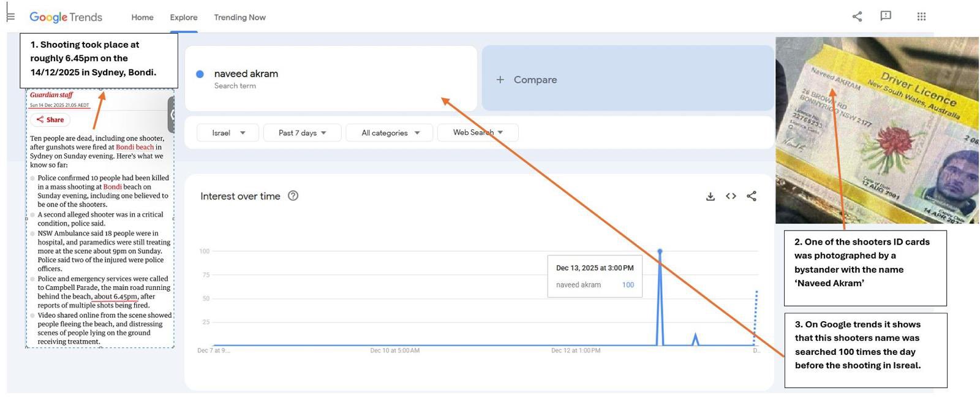Download the Interest over time CSV
This screenshot has height=399, width=980.
tap(710, 196)
